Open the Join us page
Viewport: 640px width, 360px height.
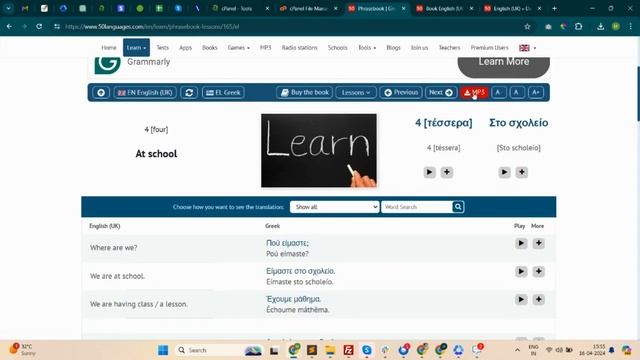[420, 48]
